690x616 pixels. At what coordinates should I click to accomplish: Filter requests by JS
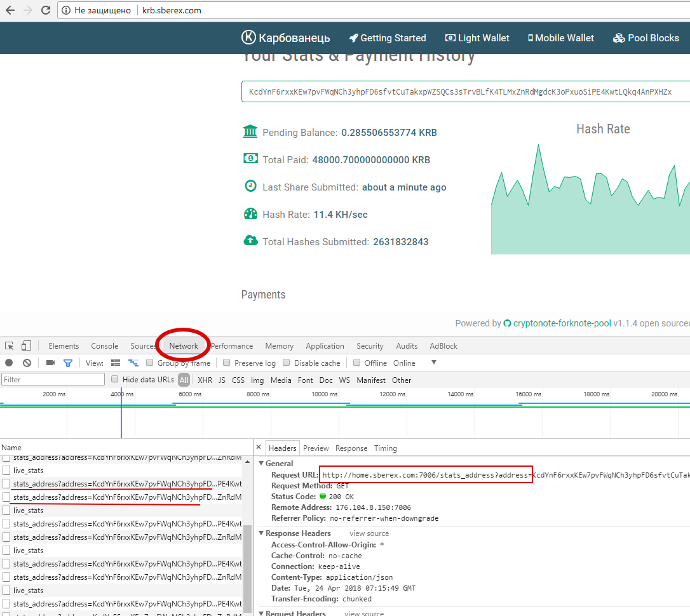(222, 380)
